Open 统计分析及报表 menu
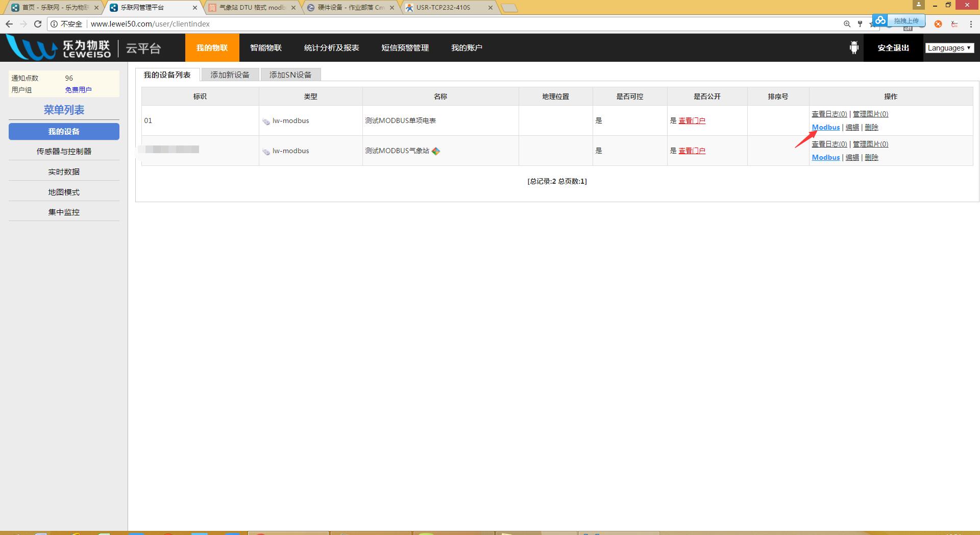The image size is (980, 535). point(332,47)
